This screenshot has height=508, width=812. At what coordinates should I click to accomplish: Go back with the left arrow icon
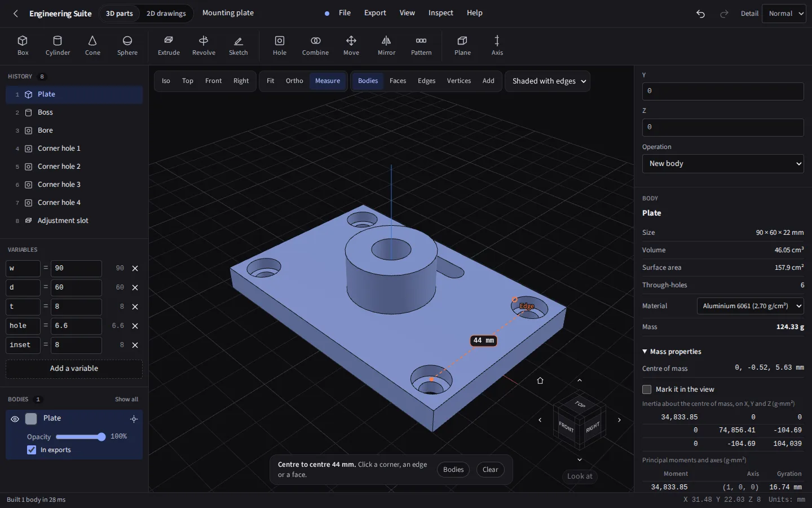click(16, 14)
